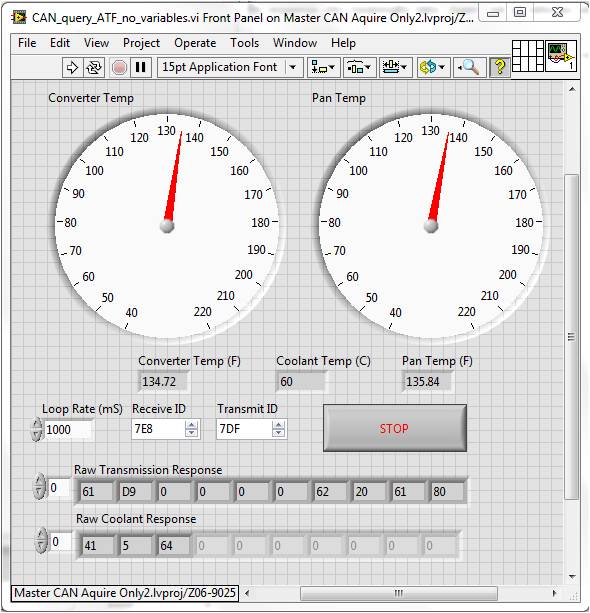590x613 pixels.
Task: Open the Help menu
Action: (x=343, y=43)
